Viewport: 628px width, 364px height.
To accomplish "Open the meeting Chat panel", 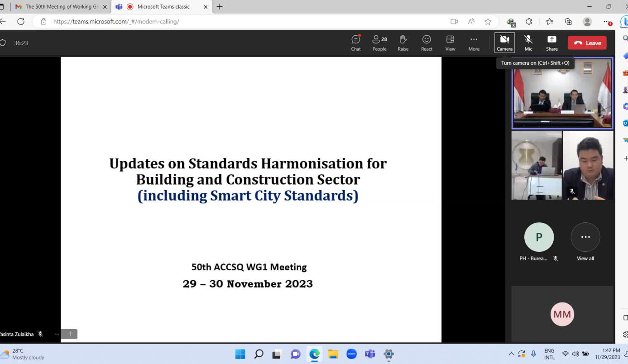I will coord(356,43).
